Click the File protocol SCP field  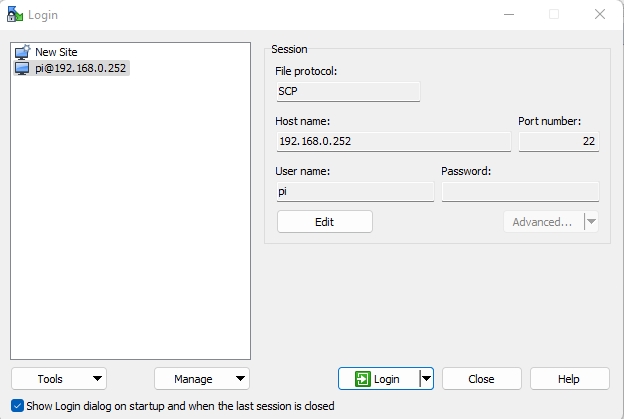(x=347, y=92)
